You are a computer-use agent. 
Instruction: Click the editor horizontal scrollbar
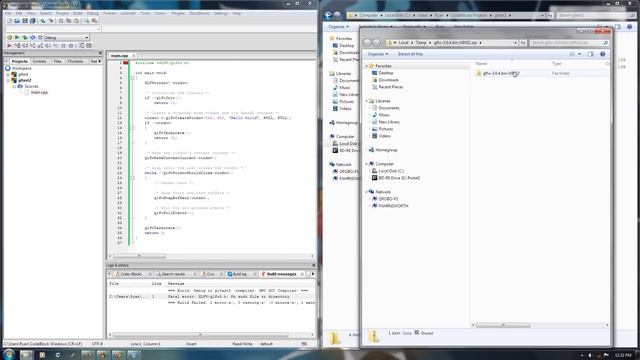point(140,256)
